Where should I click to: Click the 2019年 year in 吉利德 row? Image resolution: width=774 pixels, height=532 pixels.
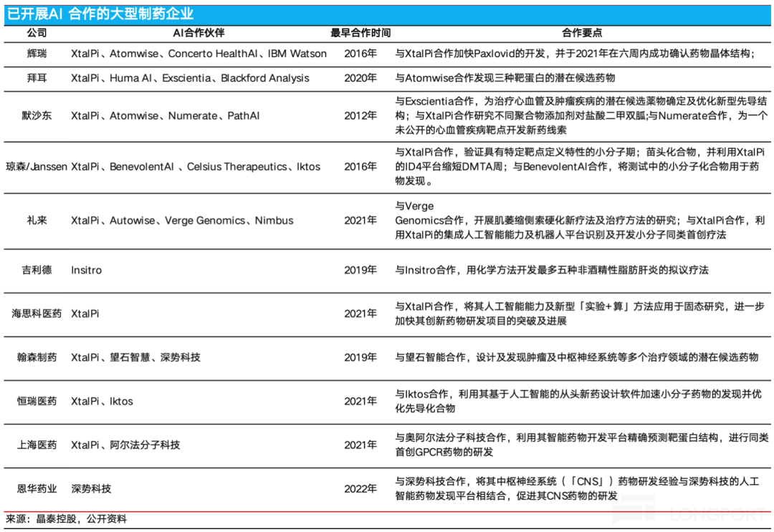click(x=360, y=270)
